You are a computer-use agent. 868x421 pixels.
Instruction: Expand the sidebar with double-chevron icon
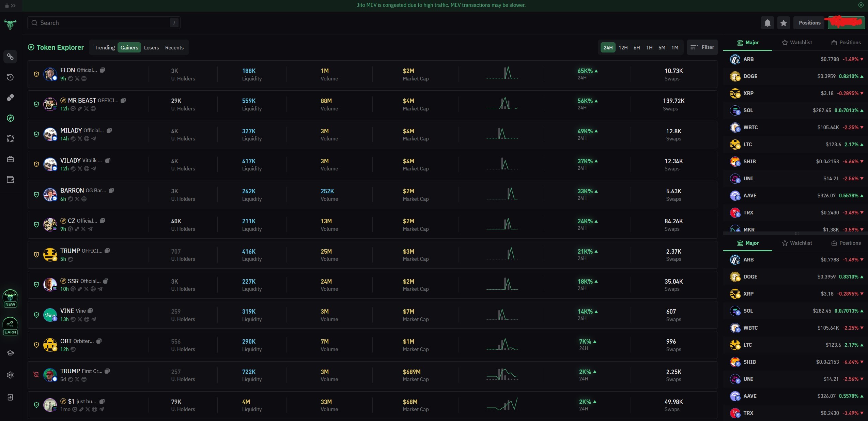13,5
